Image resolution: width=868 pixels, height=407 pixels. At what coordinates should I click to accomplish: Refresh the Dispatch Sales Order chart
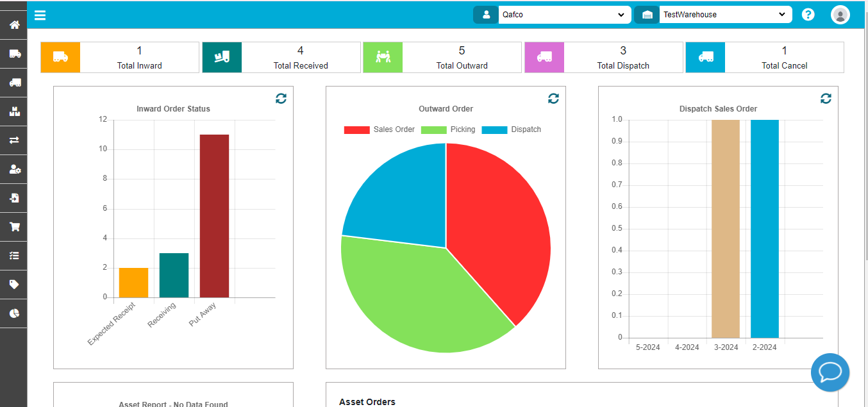(x=826, y=98)
